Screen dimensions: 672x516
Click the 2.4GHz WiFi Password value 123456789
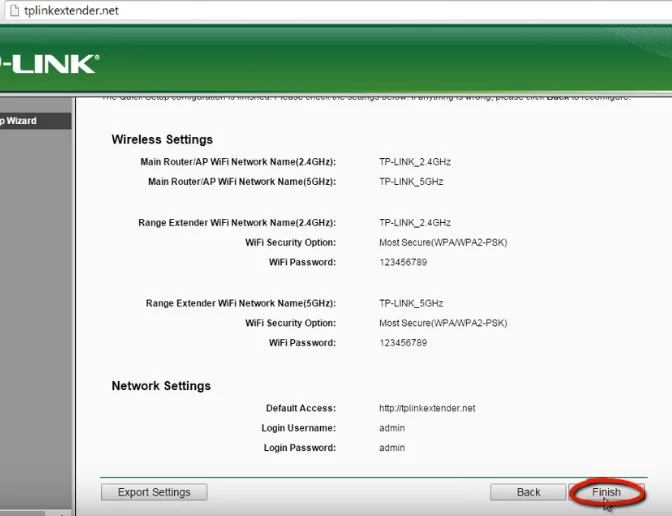click(x=403, y=263)
